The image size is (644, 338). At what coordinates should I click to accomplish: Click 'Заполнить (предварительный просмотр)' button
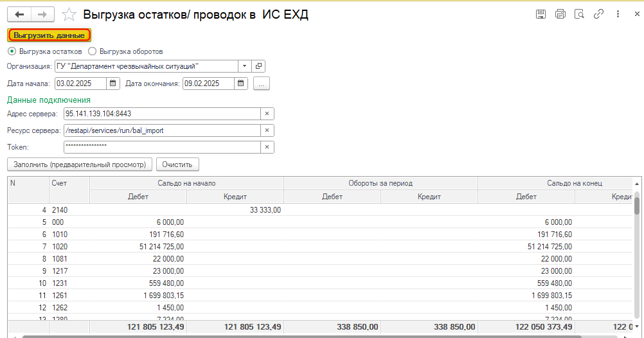pyautogui.click(x=80, y=165)
